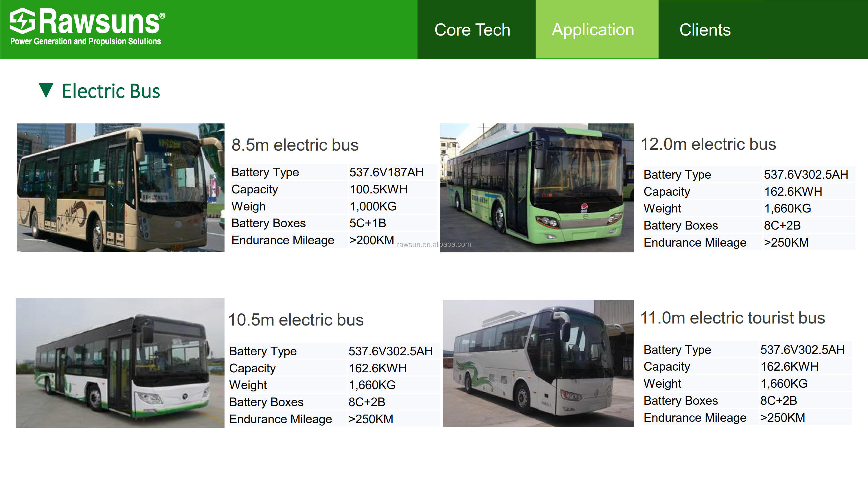This screenshot has height=488, width=868.
Task: Select 8C+2B value of tourist bus
Action: tap(779, 400)
